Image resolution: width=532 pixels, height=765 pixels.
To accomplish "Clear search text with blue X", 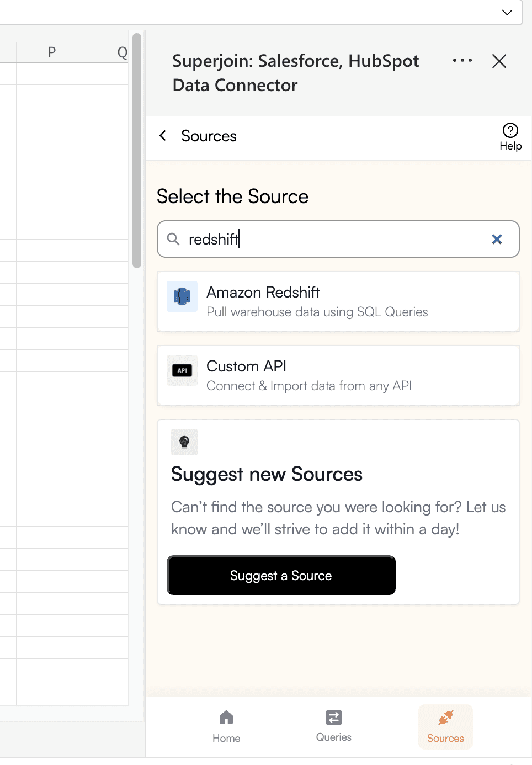I will tap(497, 239).
